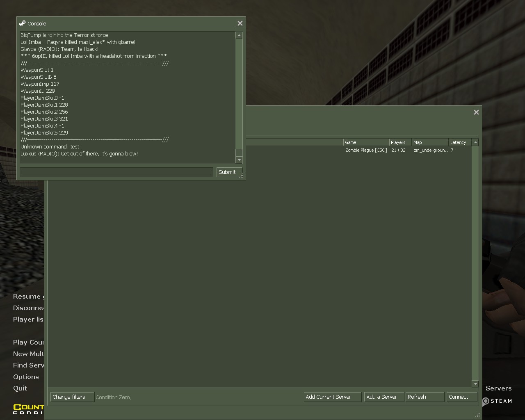Click the Refresh button
Image resolution: width=525 pixels, height=420 pixels.
tap(424, 397)
